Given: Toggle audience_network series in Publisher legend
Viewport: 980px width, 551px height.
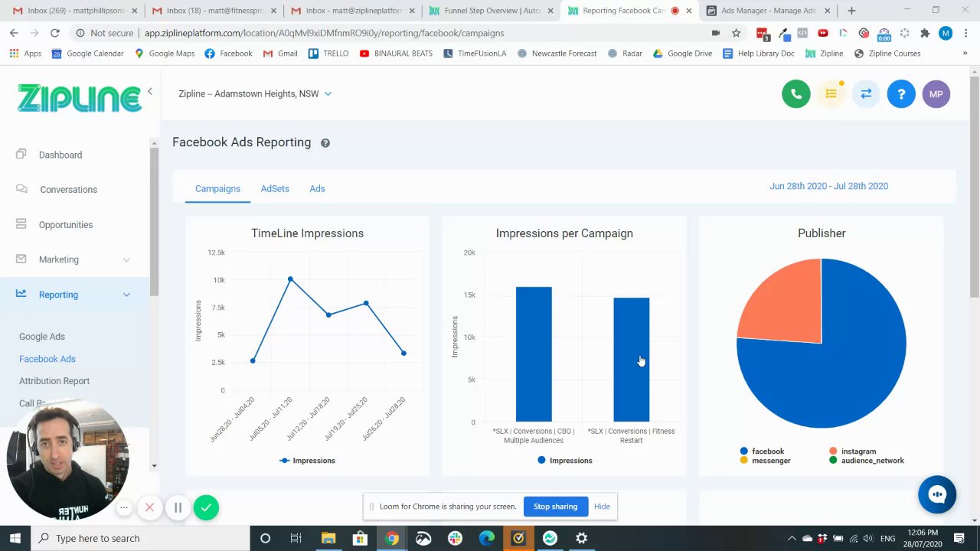Looking at the screenshot, I should click(866, 461).
